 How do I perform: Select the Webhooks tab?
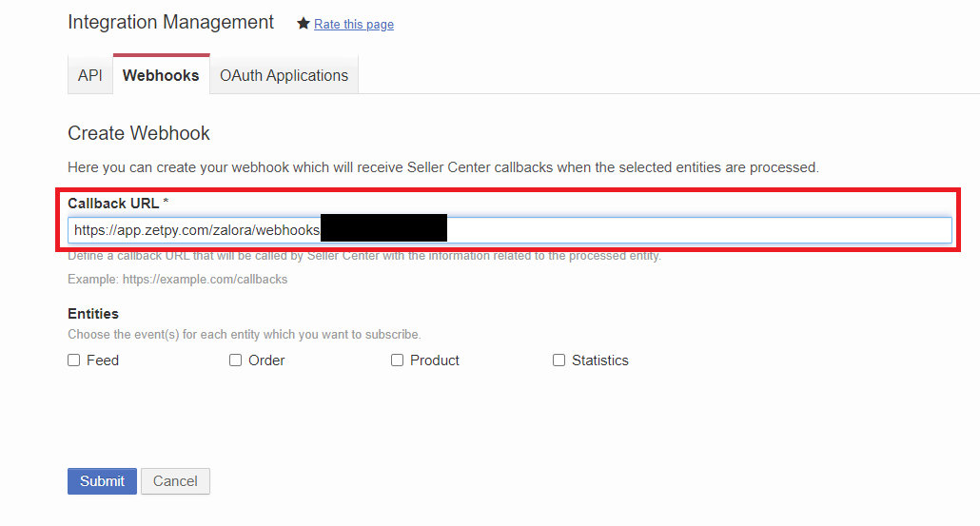coord(161,75)
